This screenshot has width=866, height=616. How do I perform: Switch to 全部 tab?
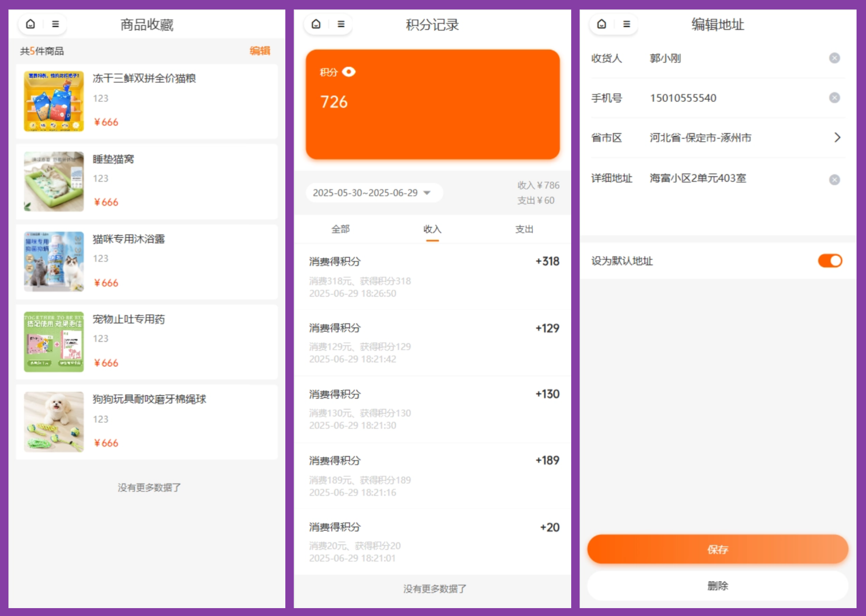click(x=340, y=229)
